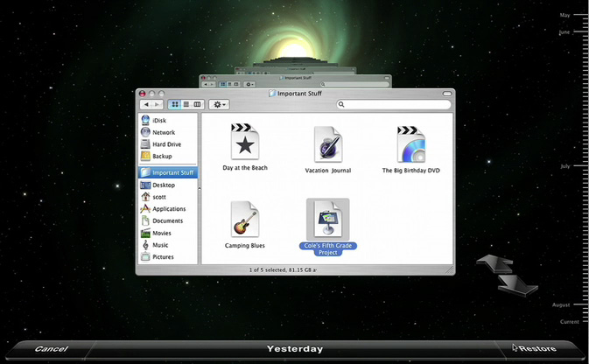This screenshot has width=589, height=364.
Task: Cancel Time Machine browsing
Action: pyautogui.click(x=51, y=349)
